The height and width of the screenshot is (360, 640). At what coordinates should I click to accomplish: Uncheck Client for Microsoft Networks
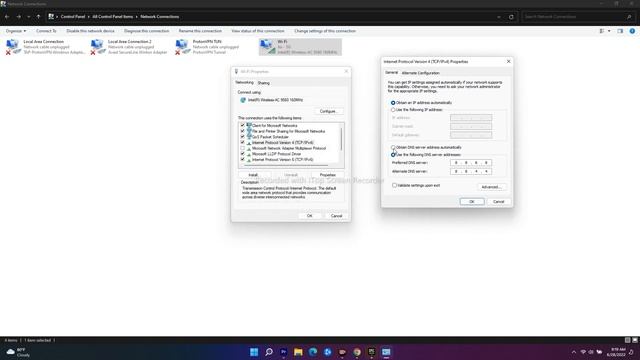(x=242, y=125)
